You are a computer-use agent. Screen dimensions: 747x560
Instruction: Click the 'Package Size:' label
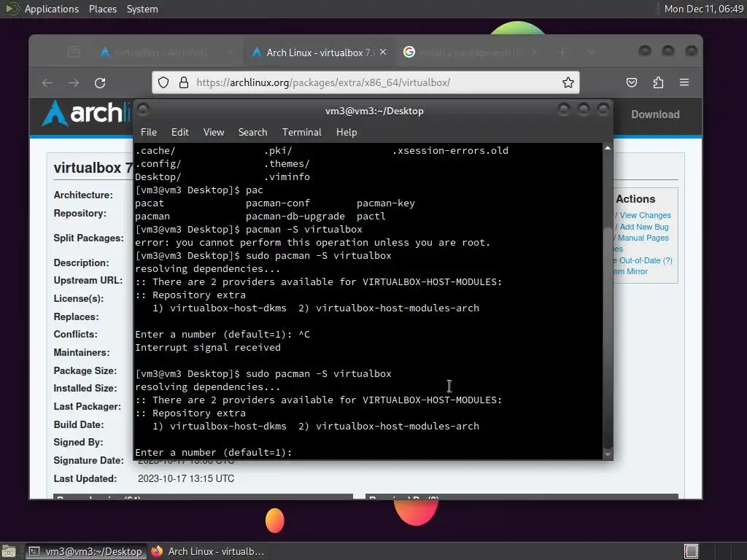[85, 370]
